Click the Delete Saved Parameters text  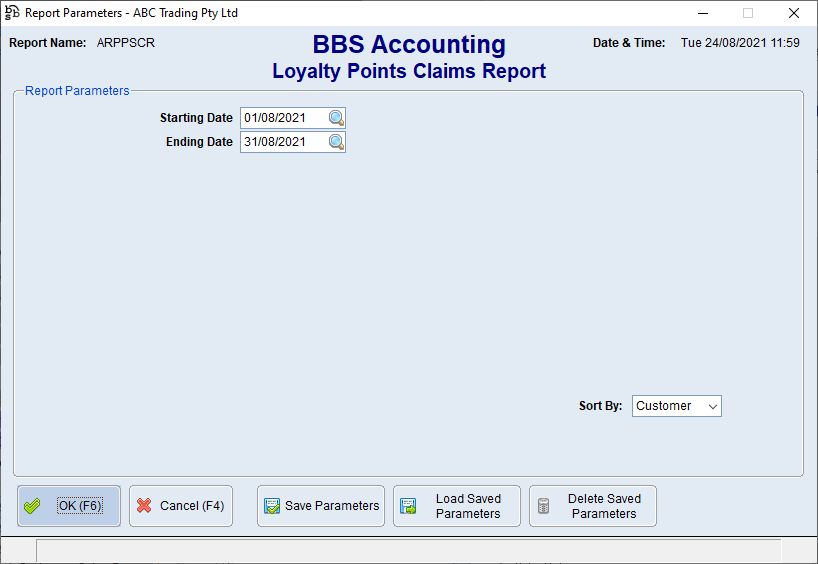pyautogui.click(x=604, y=506)
